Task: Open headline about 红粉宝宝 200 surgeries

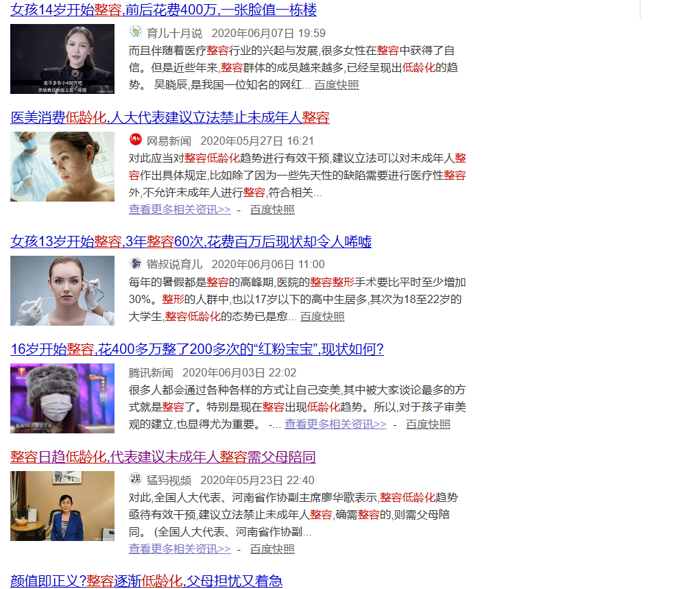Action: click(x=197, y=349)
